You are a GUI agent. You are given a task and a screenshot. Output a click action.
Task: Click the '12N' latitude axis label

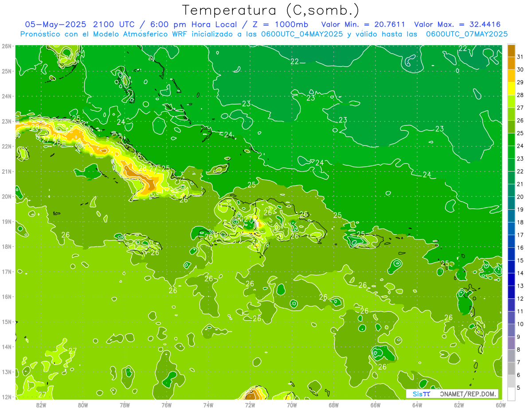7,397
